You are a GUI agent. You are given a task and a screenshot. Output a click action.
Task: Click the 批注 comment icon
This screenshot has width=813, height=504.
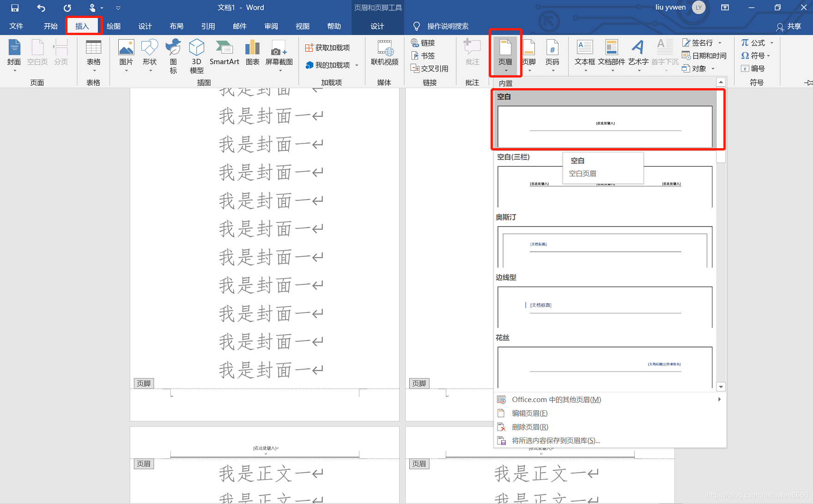coord(472,52)
